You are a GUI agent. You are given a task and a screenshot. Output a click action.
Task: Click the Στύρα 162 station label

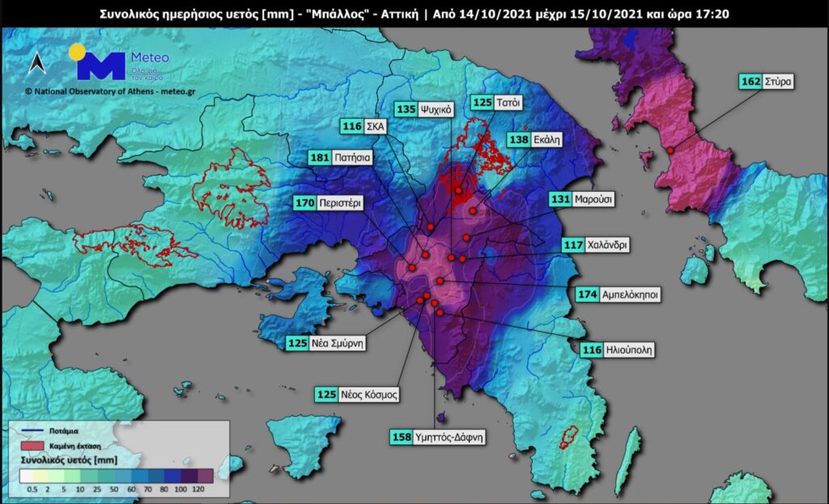[x=767, y=82]
